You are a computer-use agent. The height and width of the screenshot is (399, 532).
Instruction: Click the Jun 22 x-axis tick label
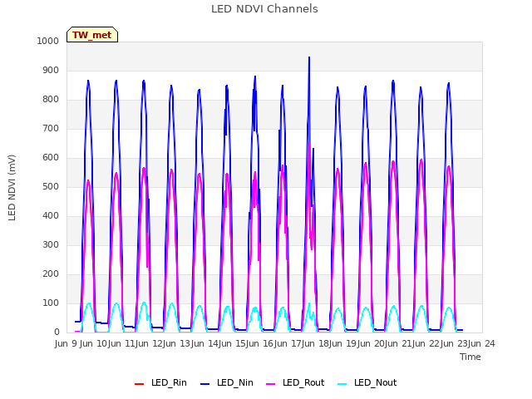pyautogui.click(x=426, y=343)
